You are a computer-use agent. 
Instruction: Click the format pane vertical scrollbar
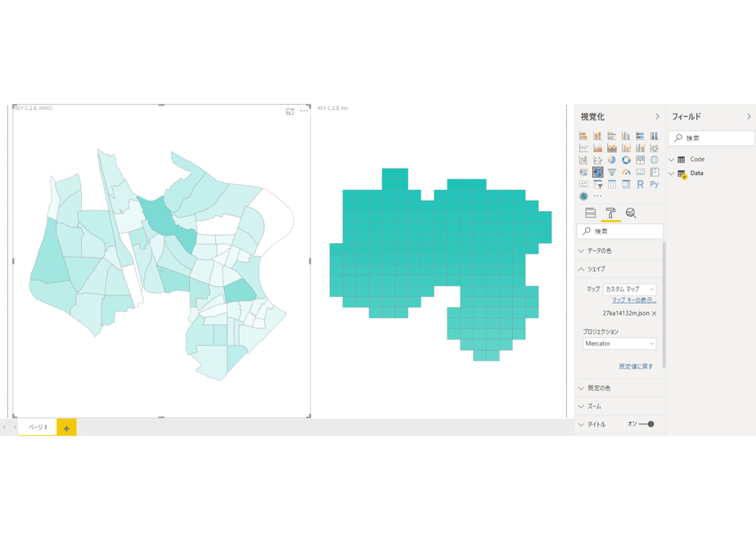pyautogui.click(x=664, y=304)
